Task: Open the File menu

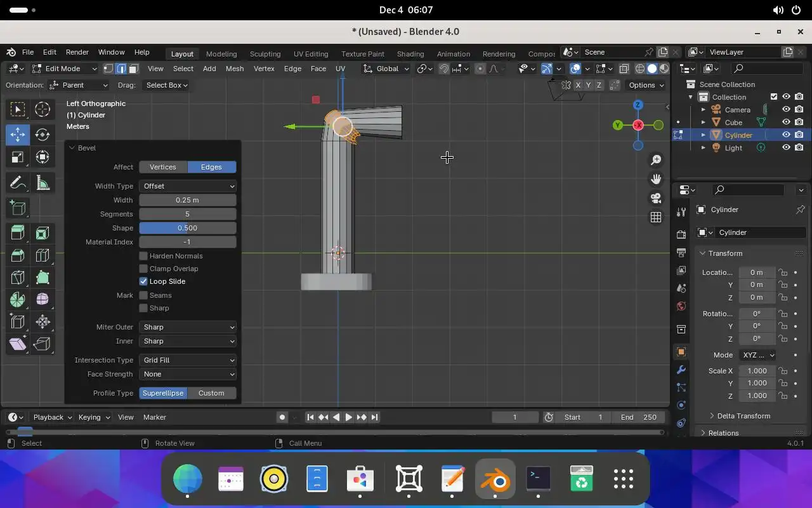Action: click(x=28, y=52)
